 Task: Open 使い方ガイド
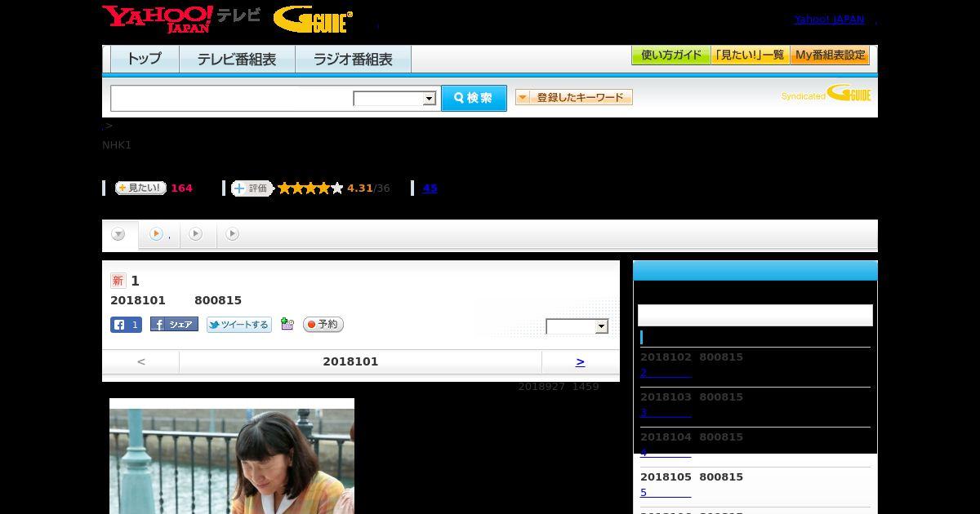(670, 55)
